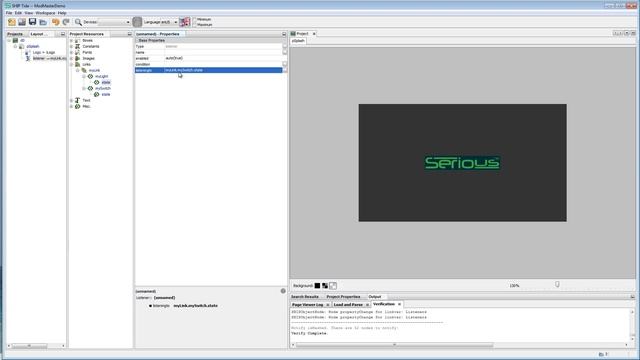Click status bar notification icon
Screen dimensions: 640x360
pyautogui.click(x=602, y=354)
